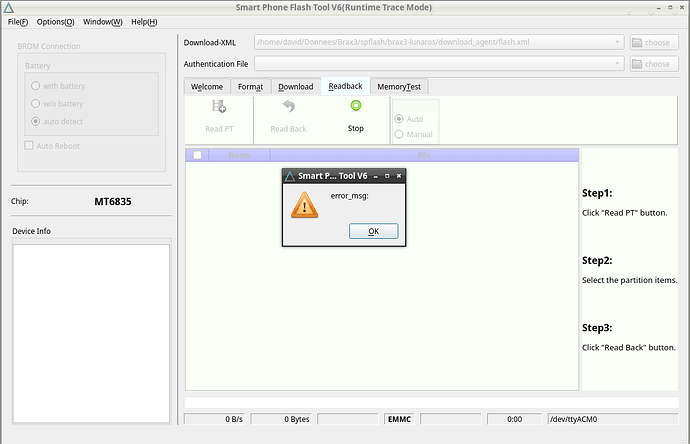Click 'Select the partition items.' instruction text
690x444 pixels.
point(630,280)
